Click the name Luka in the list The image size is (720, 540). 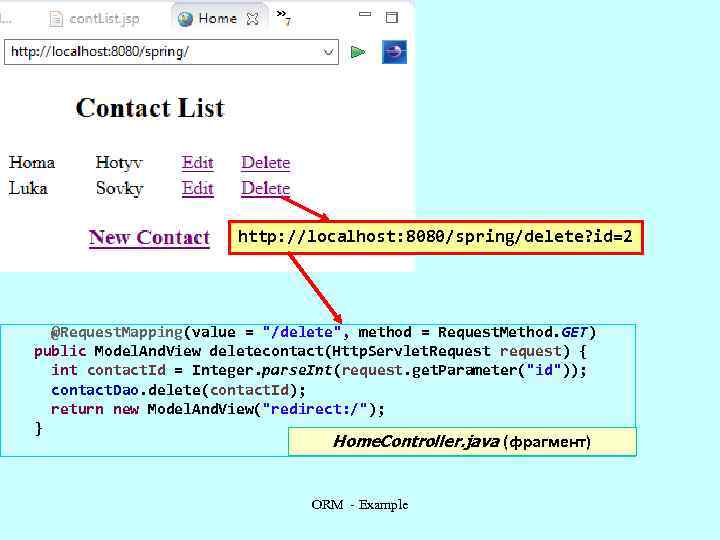tap(28, 188)
